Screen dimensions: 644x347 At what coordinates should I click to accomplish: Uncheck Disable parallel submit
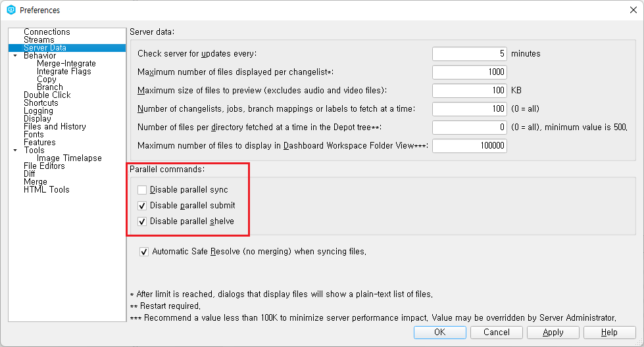point(142,206)
